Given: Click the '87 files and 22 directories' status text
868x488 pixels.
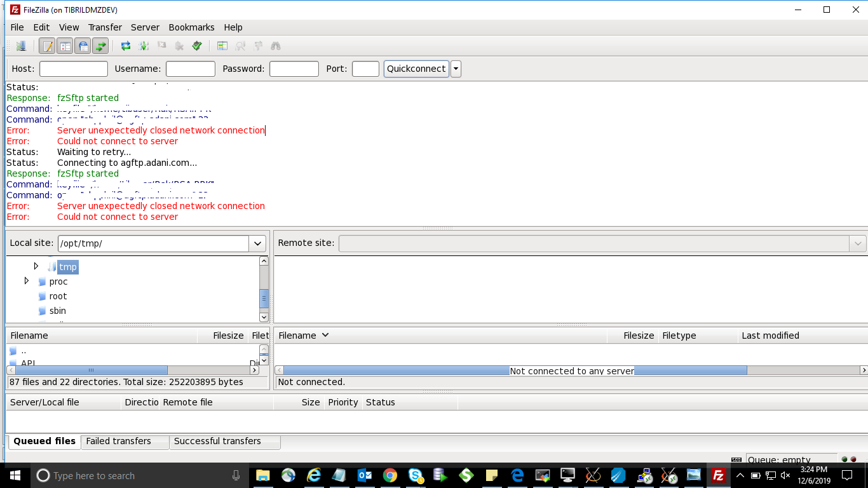Looking at the screenshot, I should [126, 382].
